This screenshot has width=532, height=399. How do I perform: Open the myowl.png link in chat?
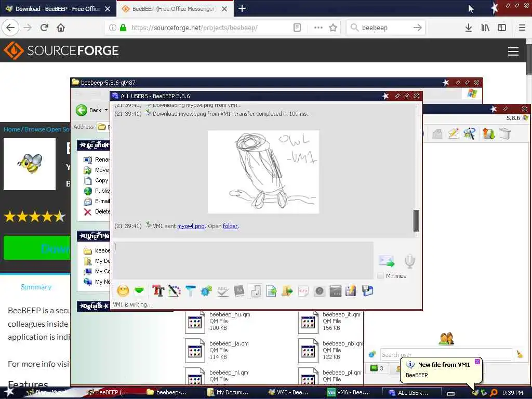(191, 226)
